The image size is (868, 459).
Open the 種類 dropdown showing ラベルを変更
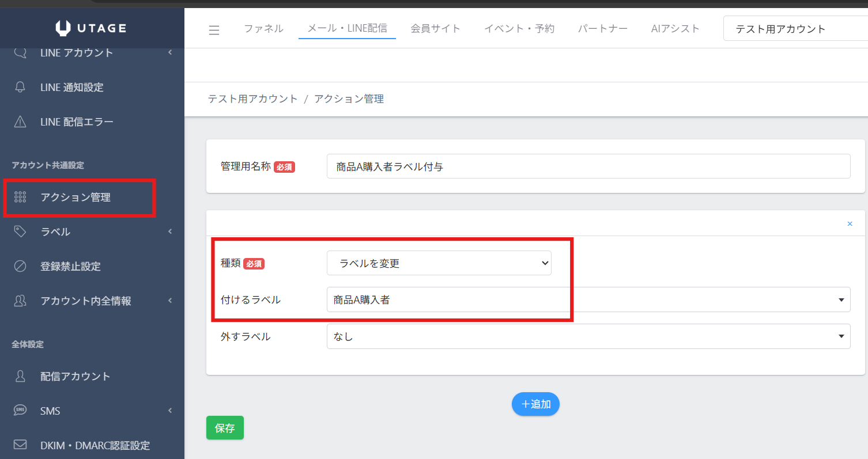click(439, 263)
